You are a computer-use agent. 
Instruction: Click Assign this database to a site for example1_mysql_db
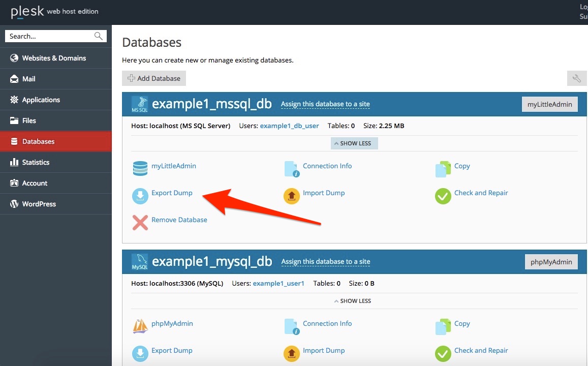pyautogui.click(x=325, y=262)
